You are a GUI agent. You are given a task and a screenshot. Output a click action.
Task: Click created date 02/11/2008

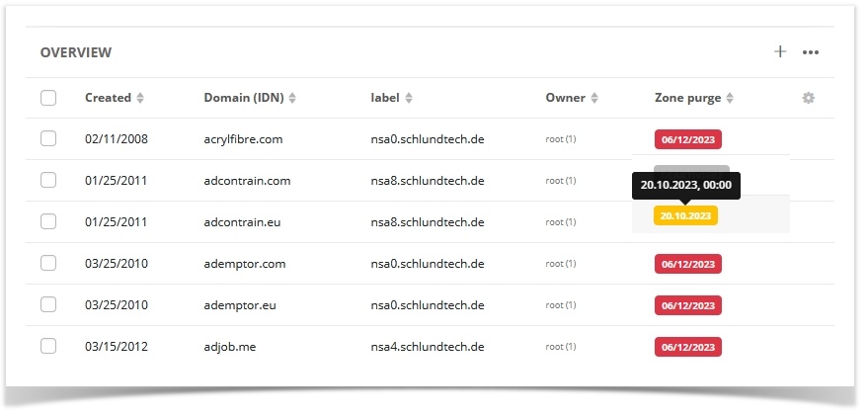click(117, 139)
